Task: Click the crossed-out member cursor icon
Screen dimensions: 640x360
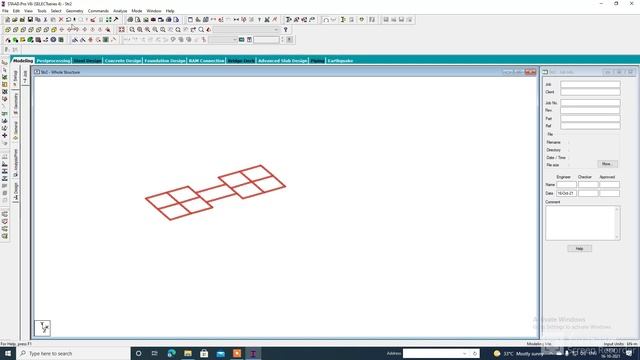Action: coord(267,20)
